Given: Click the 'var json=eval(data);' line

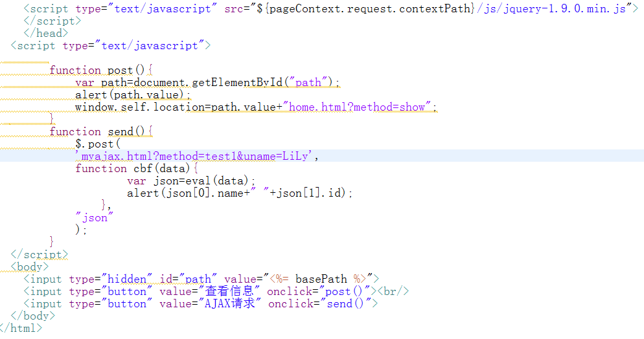Looking at the screenshot, I should pyautogui.click(x=191, y=180).
